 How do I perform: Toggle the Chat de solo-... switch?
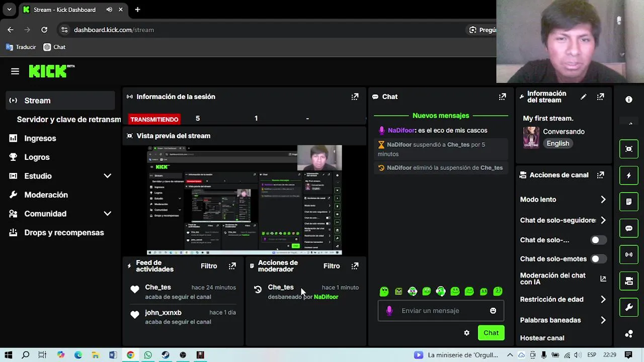598,240
